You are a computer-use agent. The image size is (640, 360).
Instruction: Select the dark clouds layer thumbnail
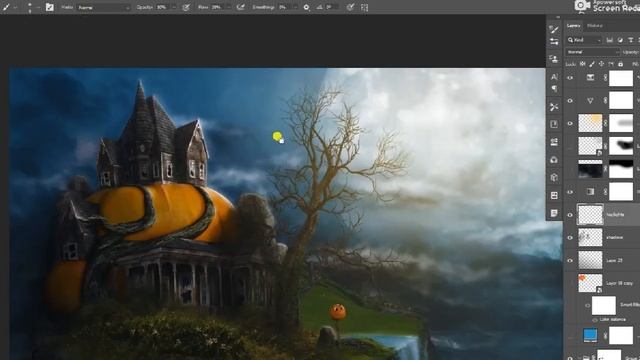pos(590,169)
